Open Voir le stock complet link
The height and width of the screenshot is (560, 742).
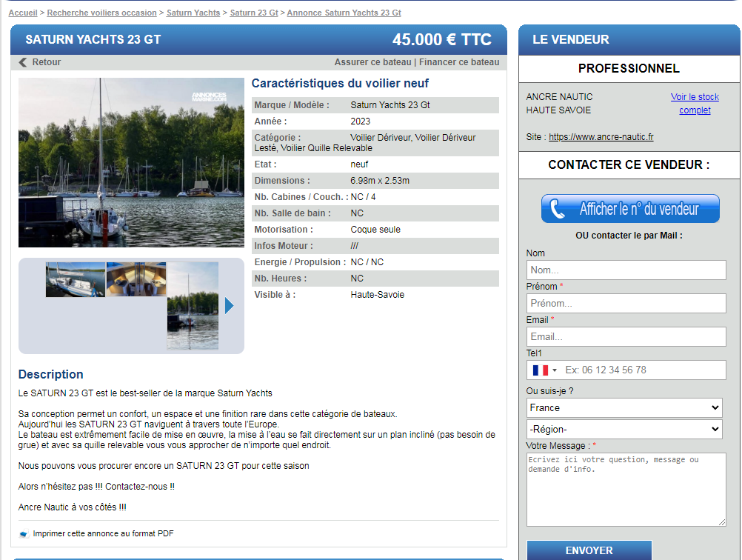pos(695,103)
